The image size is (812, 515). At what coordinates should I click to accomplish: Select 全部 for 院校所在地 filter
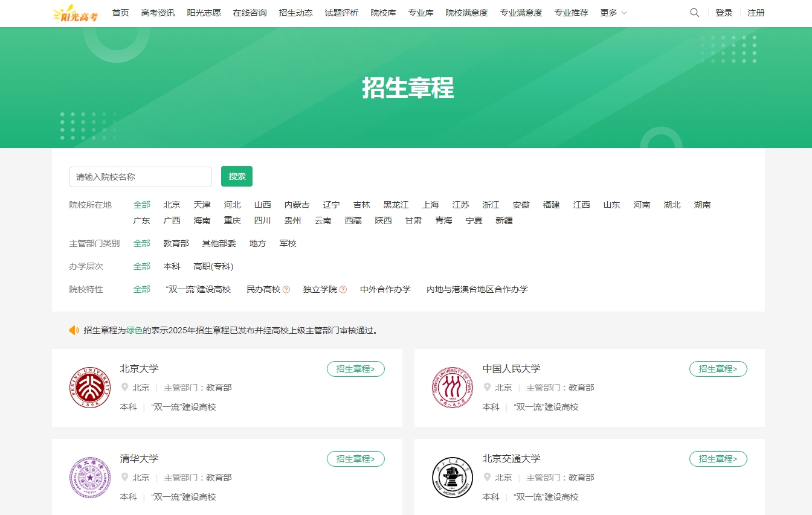(142, 205)
